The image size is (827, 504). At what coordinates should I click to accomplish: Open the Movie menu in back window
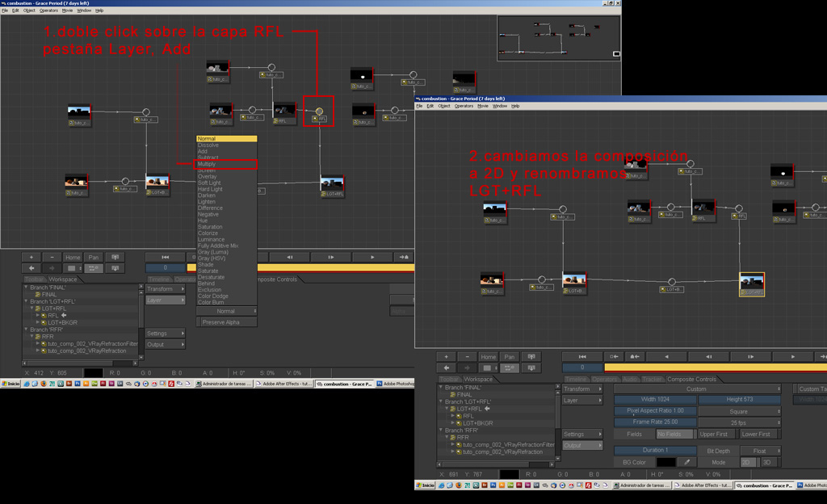click(x=67, y=10)
